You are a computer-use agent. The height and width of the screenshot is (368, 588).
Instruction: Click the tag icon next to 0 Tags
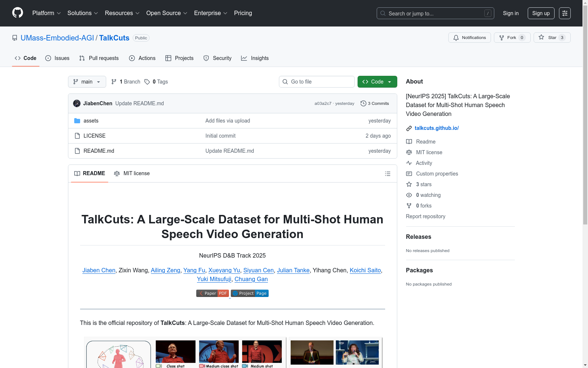point(147,82)
